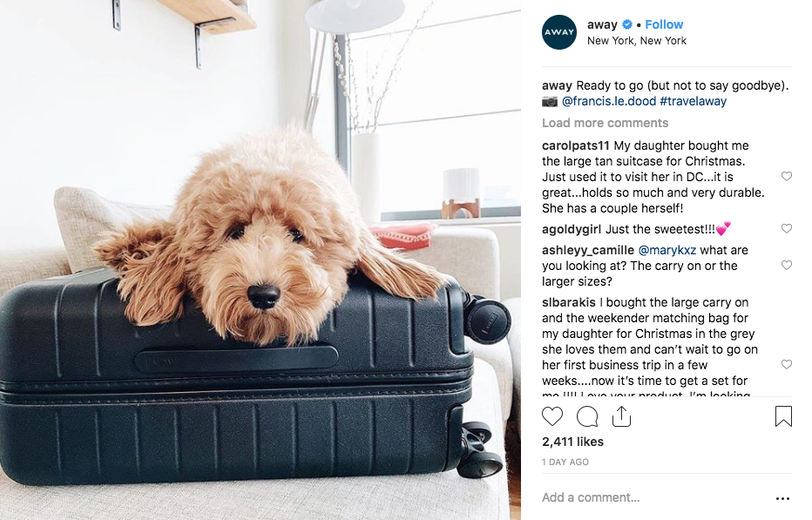Like ashleyy_camille's comment heart
Viewport: 812px width, 520px height.
(787, 265)
